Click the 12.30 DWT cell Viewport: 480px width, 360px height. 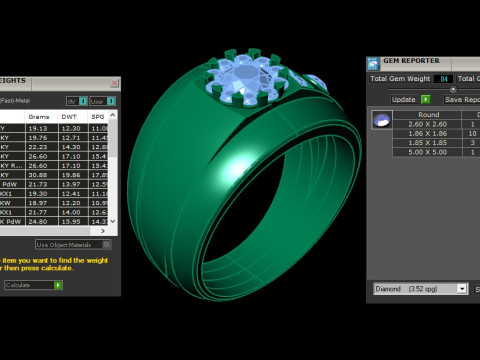pyautogui.click(x=73, y=128)
